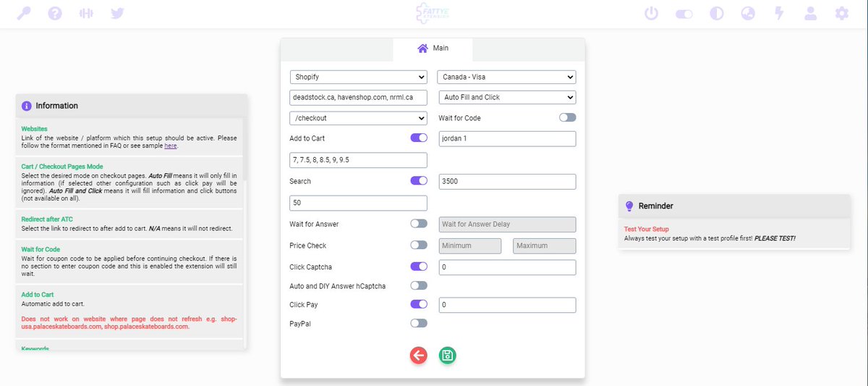Click the Click Captcha delay field
This screenshot has height=386, width=868.
507,267
